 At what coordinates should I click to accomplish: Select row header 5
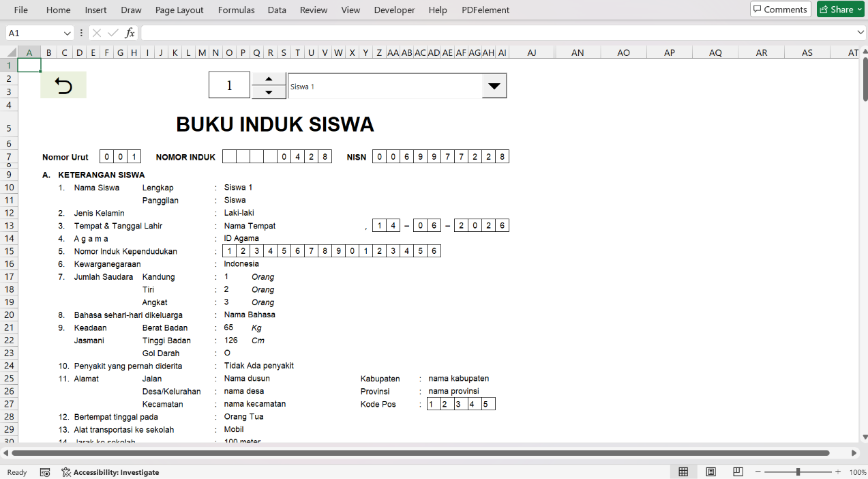coord(9,128)
